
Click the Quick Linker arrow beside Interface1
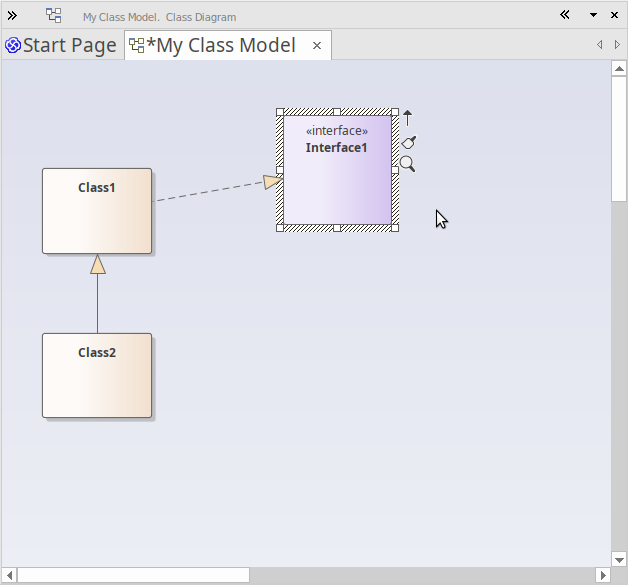pyautogui.click(x=407, y=118)
